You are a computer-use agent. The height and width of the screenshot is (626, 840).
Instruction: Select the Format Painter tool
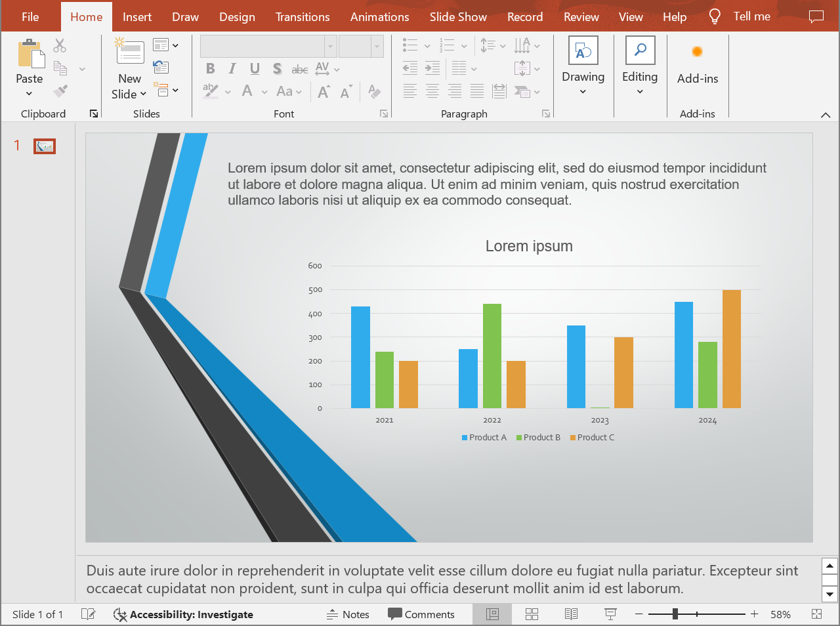click(60, 91)
